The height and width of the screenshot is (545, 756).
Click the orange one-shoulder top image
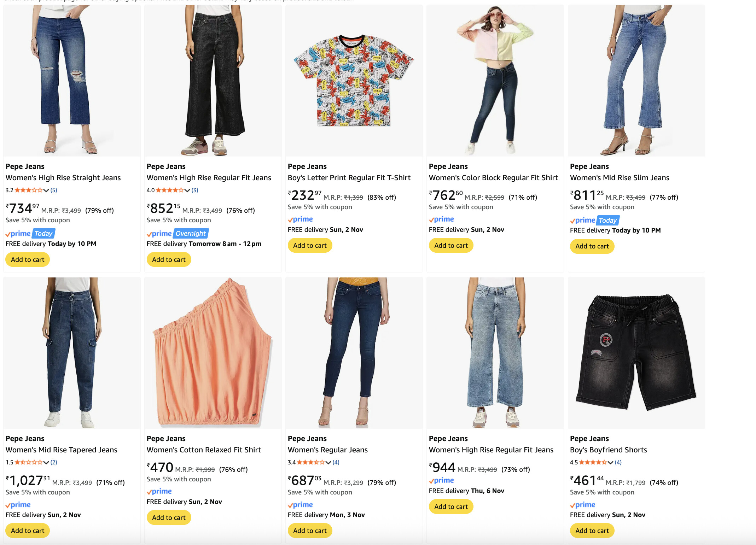tap(213, 353)
